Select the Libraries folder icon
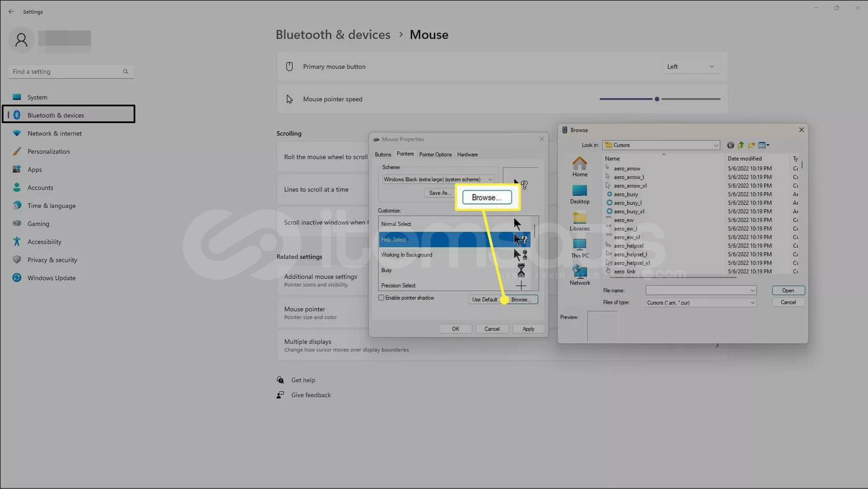The height and width of the screenshot is (489, 868). click(579, 221)
